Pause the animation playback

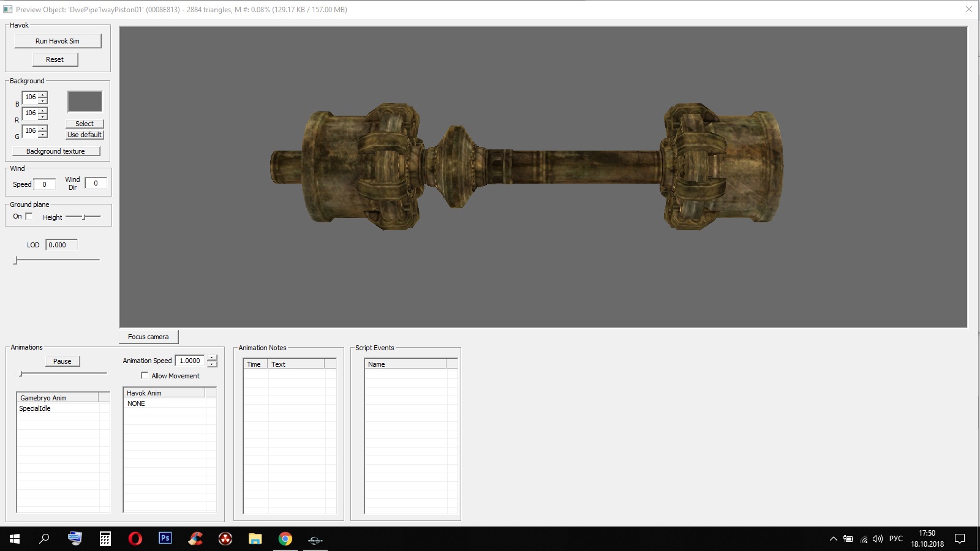(x=62, y=361)
